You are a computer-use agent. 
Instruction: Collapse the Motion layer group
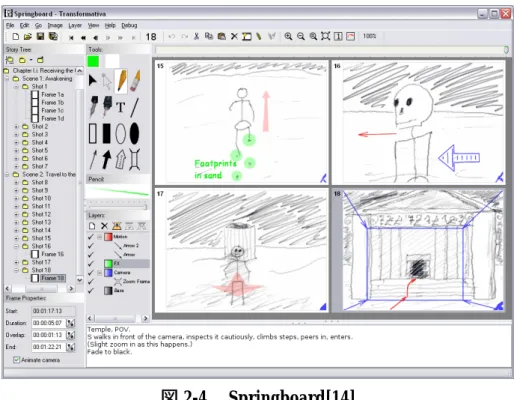99,237
